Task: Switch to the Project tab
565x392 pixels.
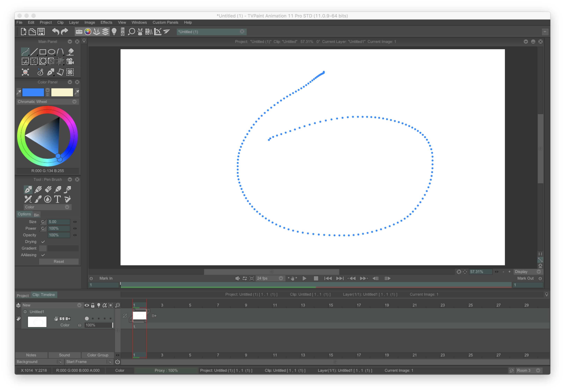Action: pos(23,296)
